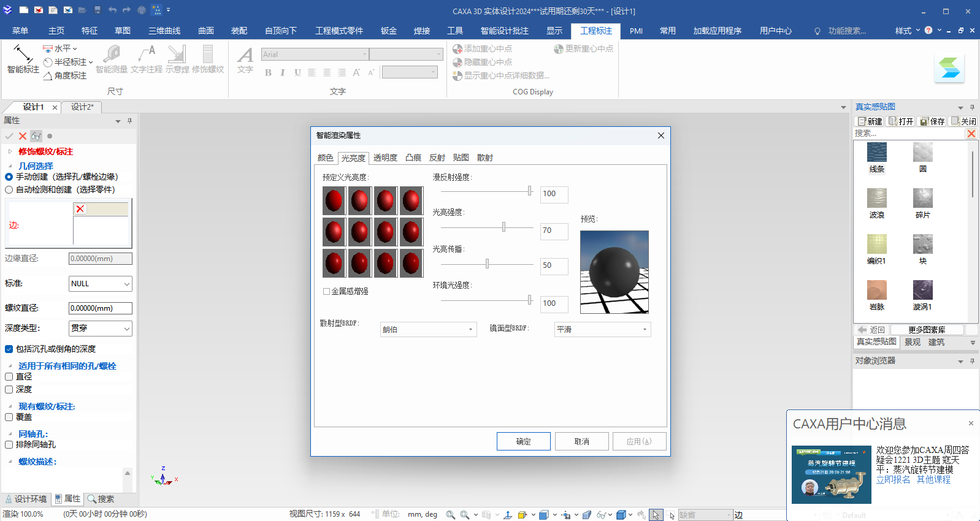Enable the 金属感增强 checkbox
The height and width of the screenshot is (521, 980).
pos(327,292)
